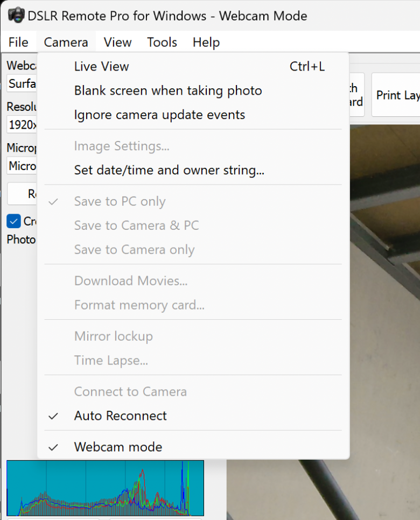This screenshot has width=420, height=520.
Task: Click the webcam live preview image
Action: coord(385,322)
